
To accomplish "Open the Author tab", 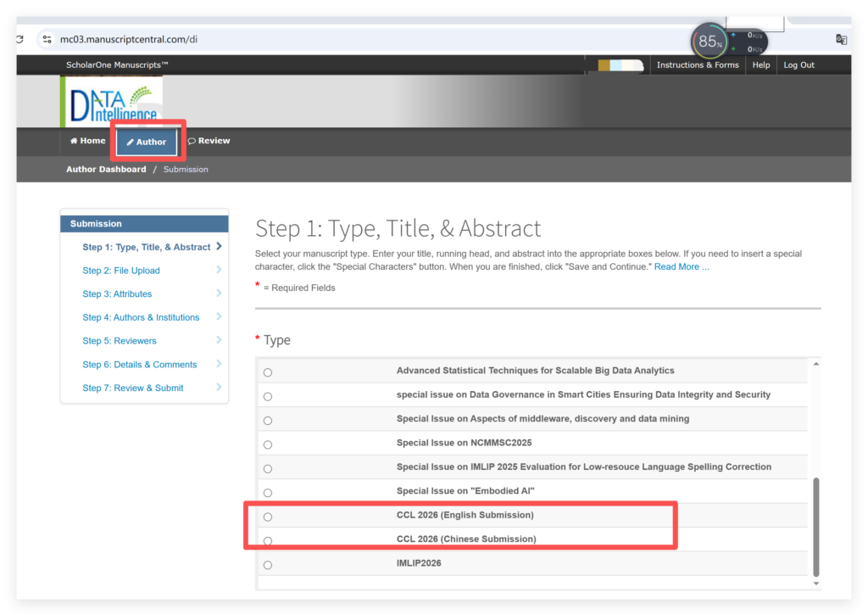I will (147, 142).
